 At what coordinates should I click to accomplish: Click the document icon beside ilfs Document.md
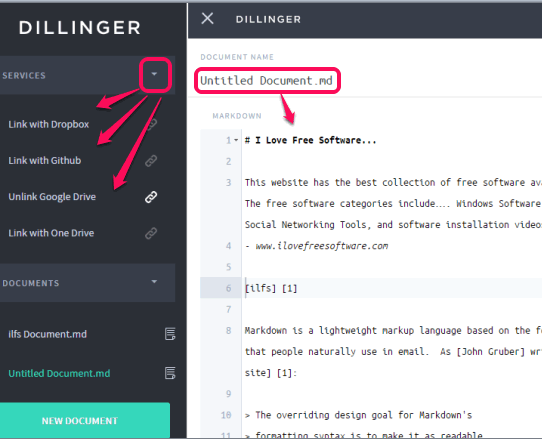click(170, 334)
